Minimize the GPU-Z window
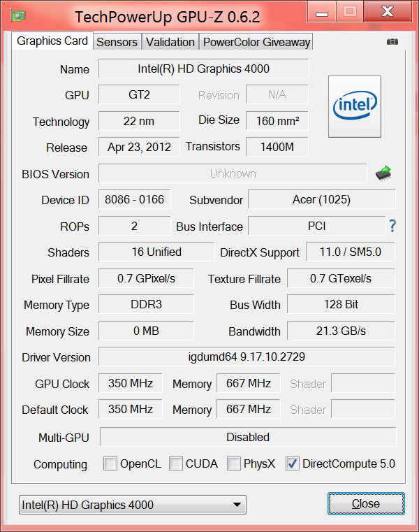Image resolution: width=419 pixels, height=532 pixels. (322, 12)
